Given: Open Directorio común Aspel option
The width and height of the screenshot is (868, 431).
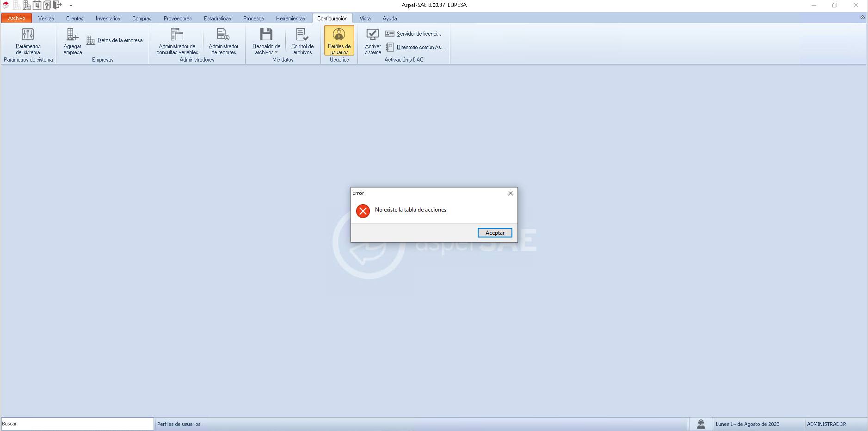Looking at the screenshot, I should [415, 47].
